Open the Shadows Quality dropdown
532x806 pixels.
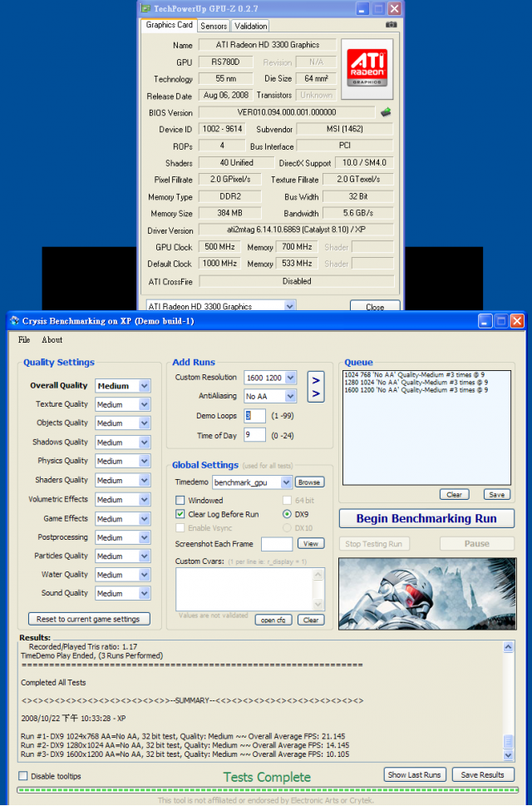[123, 442]
